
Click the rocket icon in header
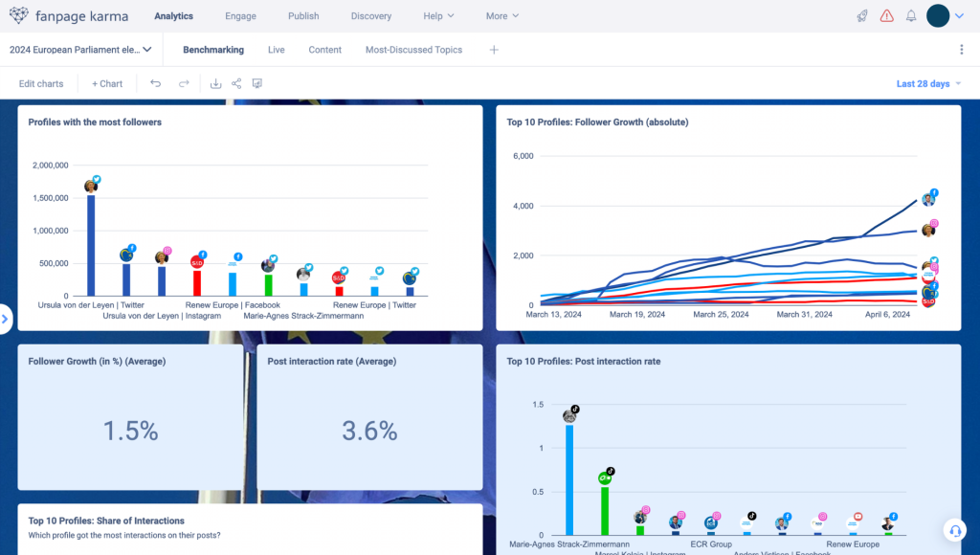(x=862, y=16)
